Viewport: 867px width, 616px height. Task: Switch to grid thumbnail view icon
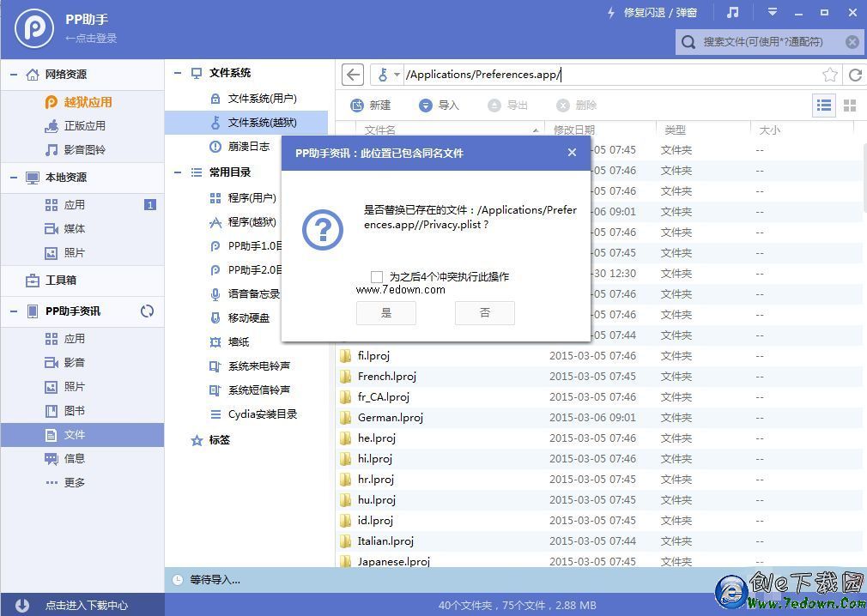point(850,106)
